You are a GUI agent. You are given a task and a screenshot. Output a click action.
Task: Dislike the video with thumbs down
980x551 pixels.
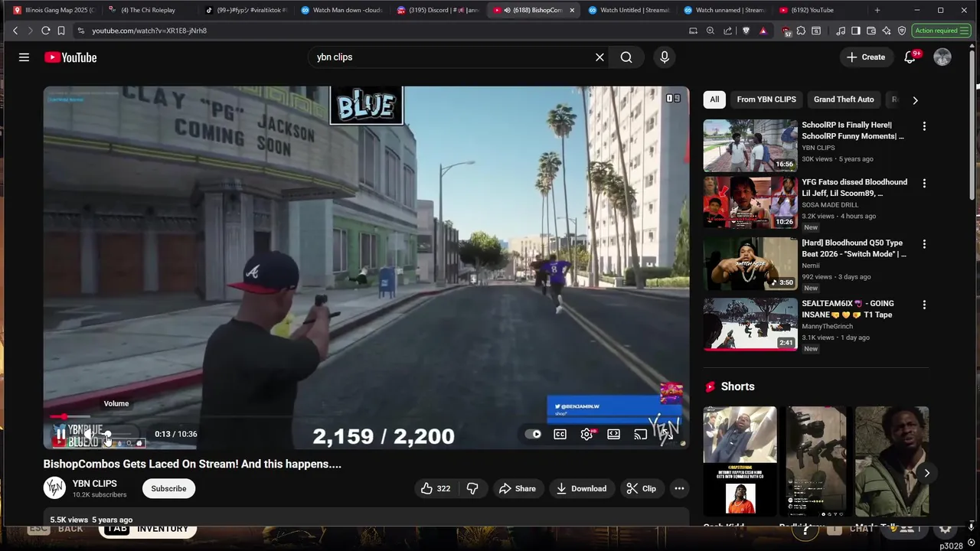click(x=472, y=488)
